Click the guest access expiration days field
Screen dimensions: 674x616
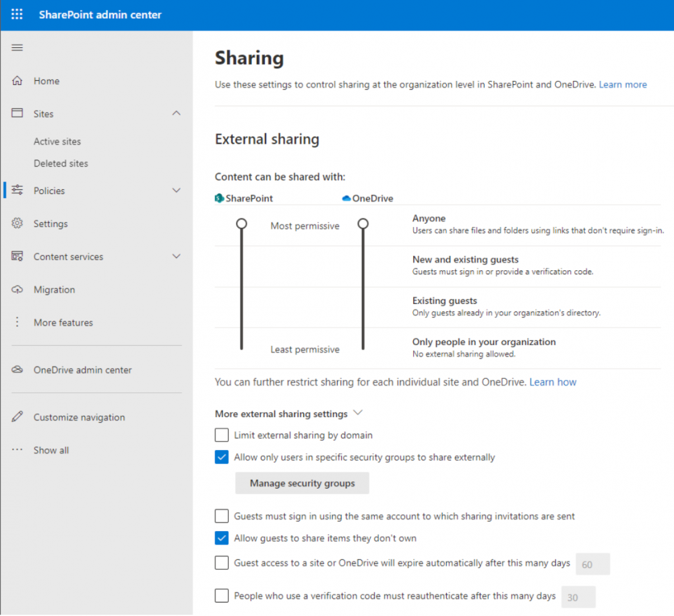pyautogui.click(x=592, y=564)
